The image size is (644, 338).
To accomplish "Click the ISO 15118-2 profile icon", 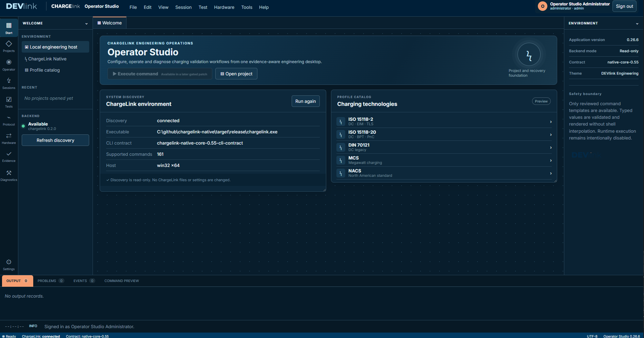I will pyautogui.click(x=341, y=121).
